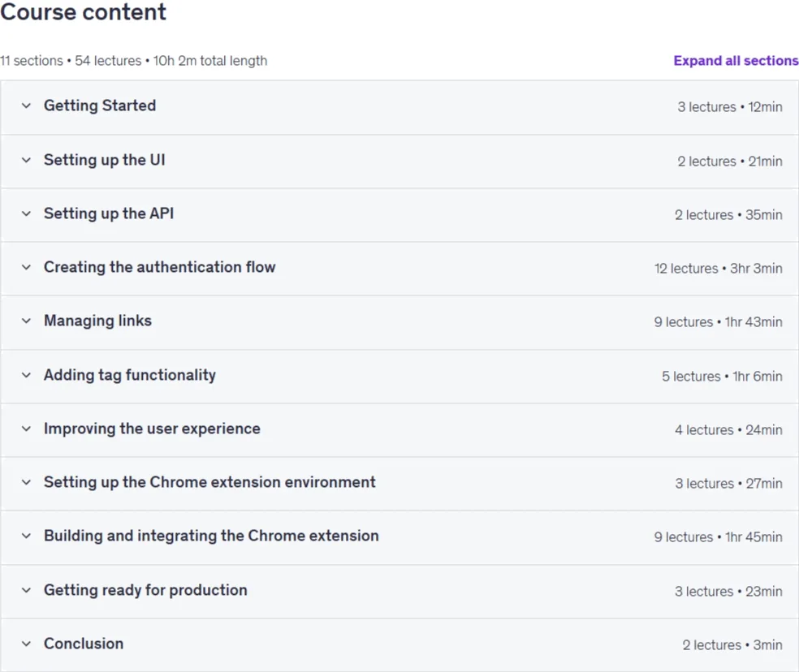Click the '4 lectures • 24min' text
This screenshot has width=799, height=672.
[728, 430]
